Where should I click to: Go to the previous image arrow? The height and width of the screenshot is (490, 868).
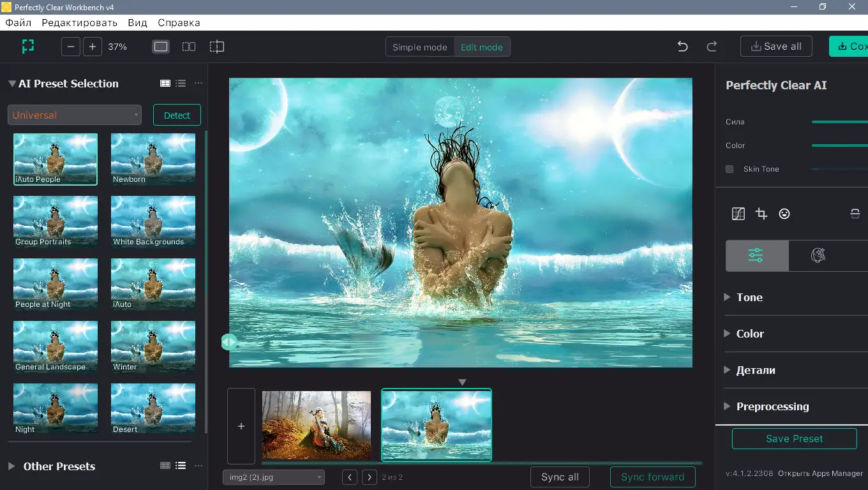tap(350, 477)
